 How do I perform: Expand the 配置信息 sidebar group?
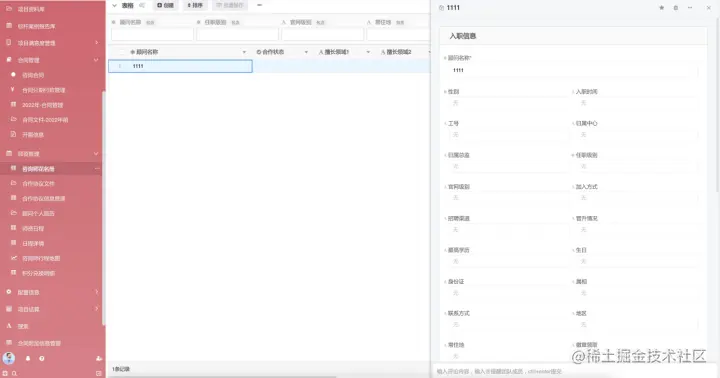point(96,292)
